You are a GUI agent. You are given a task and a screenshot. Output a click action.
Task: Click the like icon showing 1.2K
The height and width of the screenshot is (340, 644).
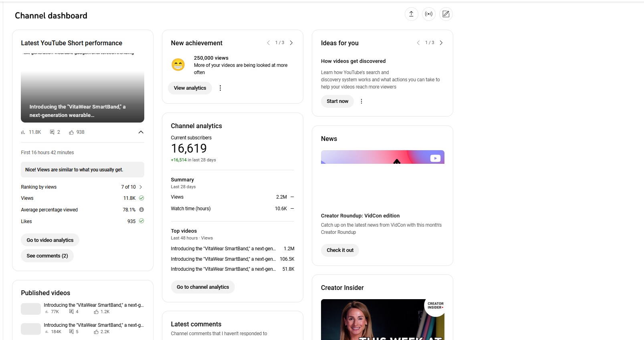click(96, 312)
